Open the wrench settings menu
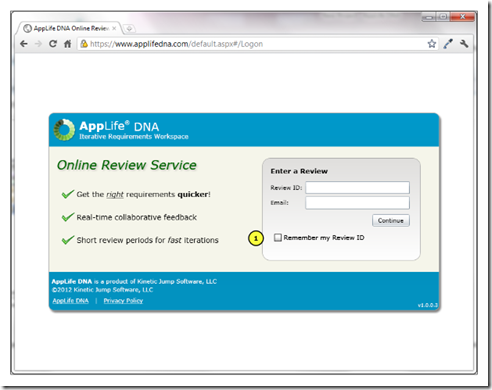 [464, 44]
